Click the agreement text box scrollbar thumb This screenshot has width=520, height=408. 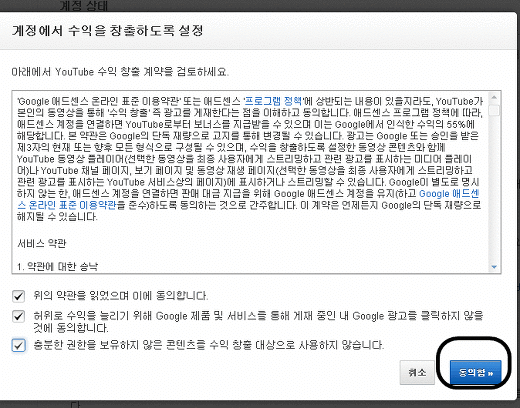click(494, 110)
